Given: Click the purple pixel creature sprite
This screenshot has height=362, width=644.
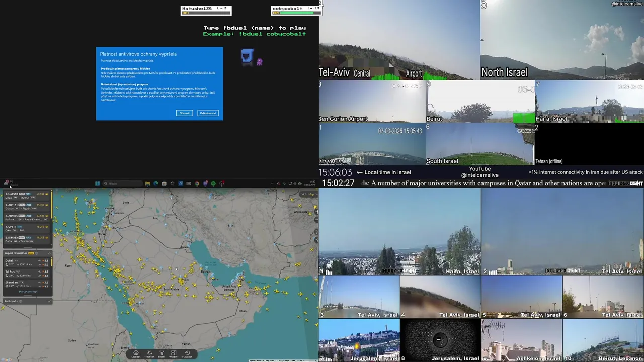Looking at the screenshot, I should pyautogui.click(x=260, y=62).
